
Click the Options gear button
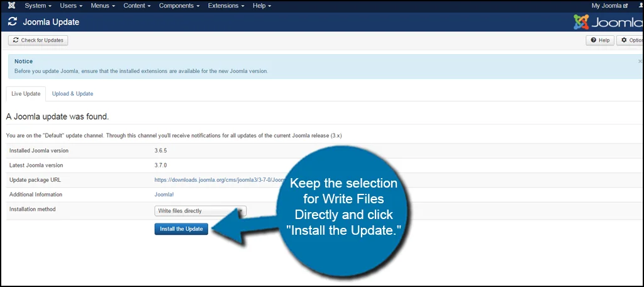630,40
